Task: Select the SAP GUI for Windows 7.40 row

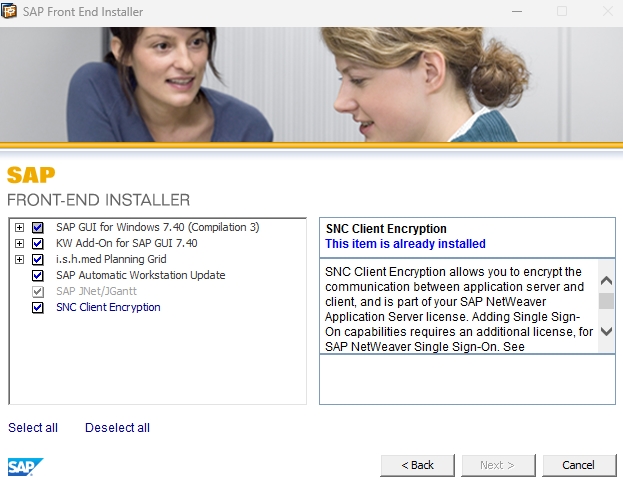Action: pyautogui.click(x=157, y=227)
